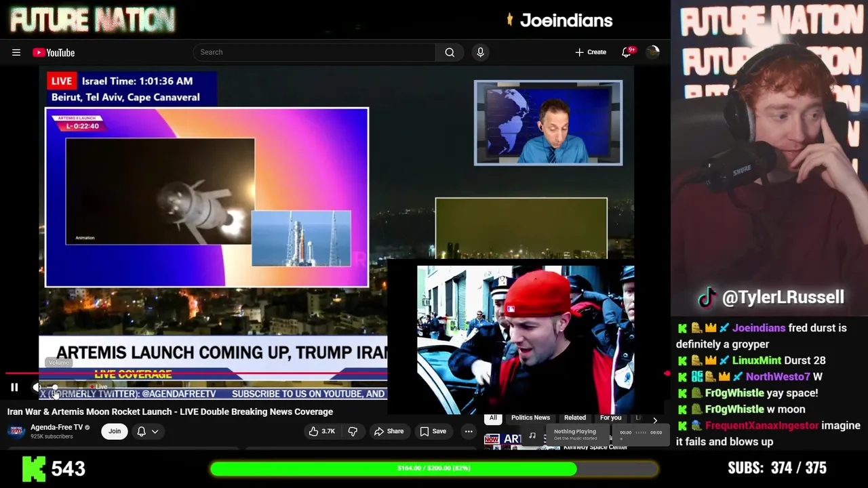Screen dimensions: 868x488
Task: Click the Fred Durst picture-in-picture overlay
Action: (526, 340)
